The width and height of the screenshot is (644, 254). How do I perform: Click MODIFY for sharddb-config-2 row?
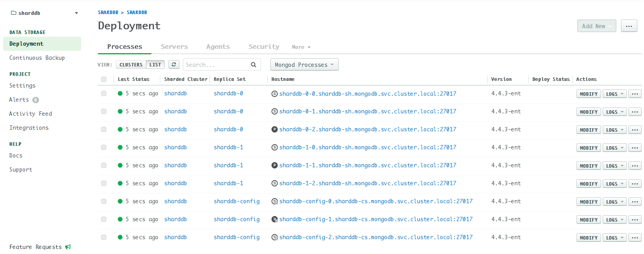click(589, 238)
